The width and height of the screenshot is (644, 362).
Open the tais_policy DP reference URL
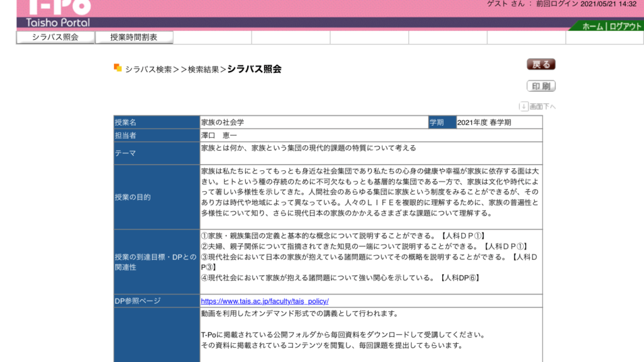[264, 301]
